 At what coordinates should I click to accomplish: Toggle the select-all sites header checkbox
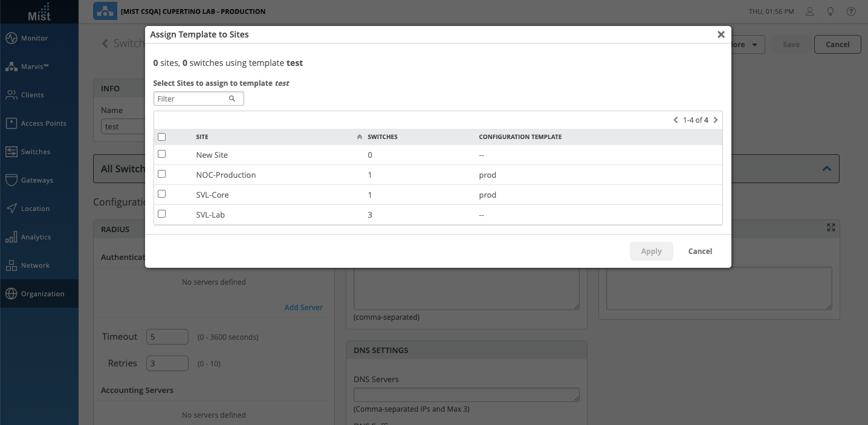161,137
